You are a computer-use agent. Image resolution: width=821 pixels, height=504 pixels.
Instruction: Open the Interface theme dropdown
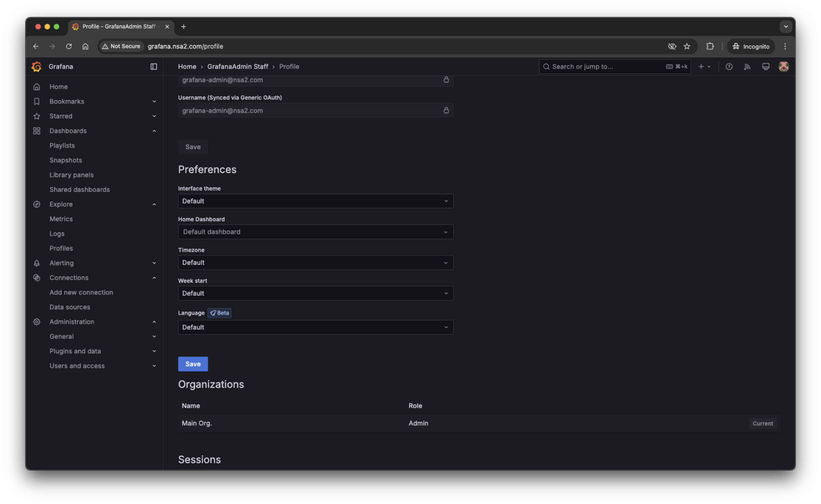click(315, 201)
